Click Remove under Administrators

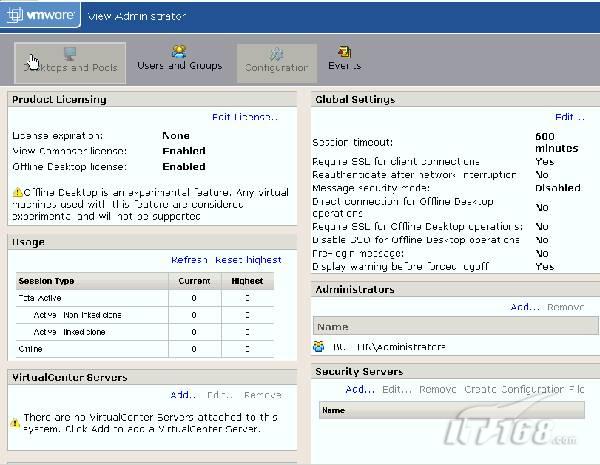(x=565, y=307)
